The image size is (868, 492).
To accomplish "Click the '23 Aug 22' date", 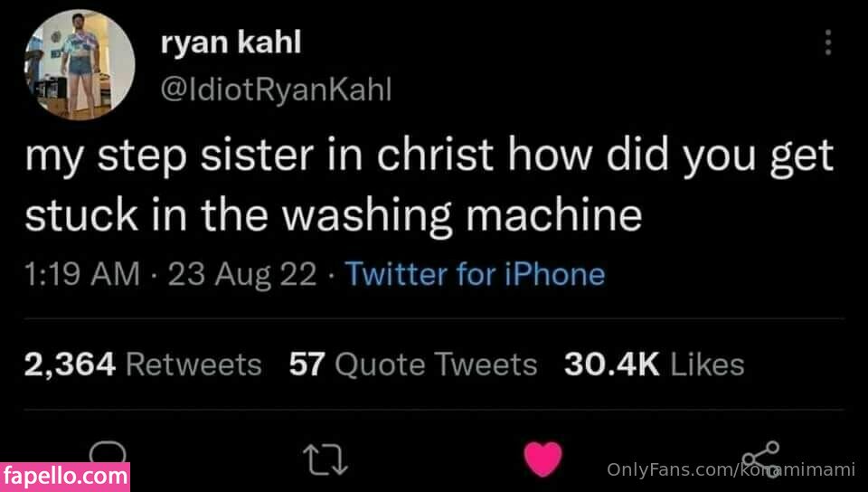I will tap(241, 274).
